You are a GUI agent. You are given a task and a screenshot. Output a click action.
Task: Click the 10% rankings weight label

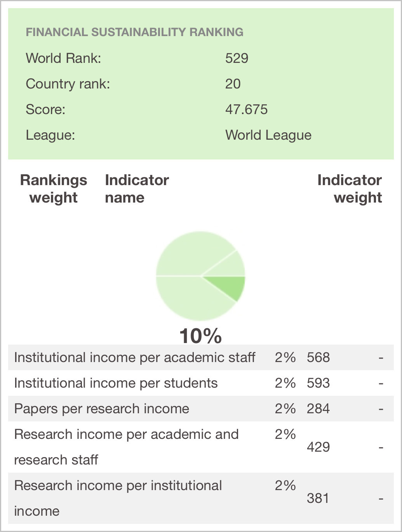click(x=200, y=336)
